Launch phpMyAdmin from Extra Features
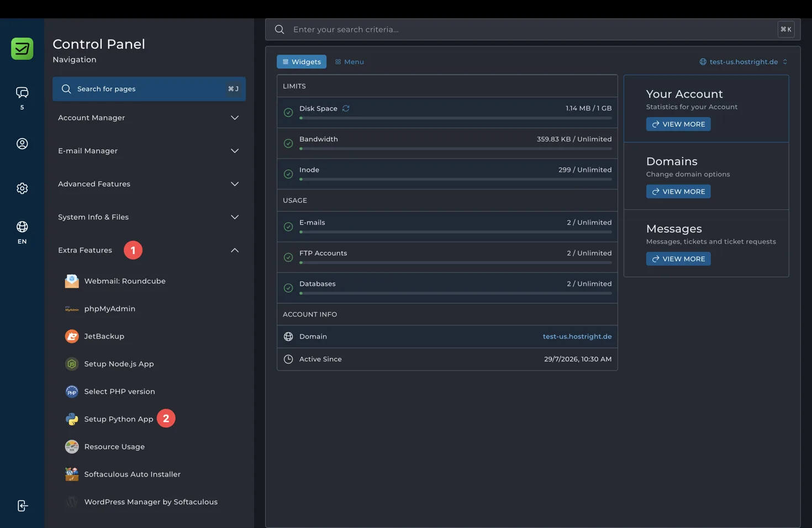This screenshot has height=528, width=812. point(110,309)
